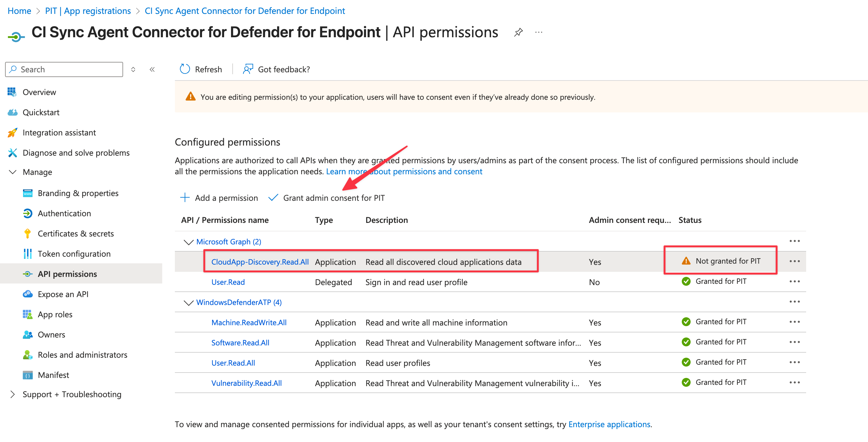Click the Expose an API cloud icon
868x442 pixels.
28,294
